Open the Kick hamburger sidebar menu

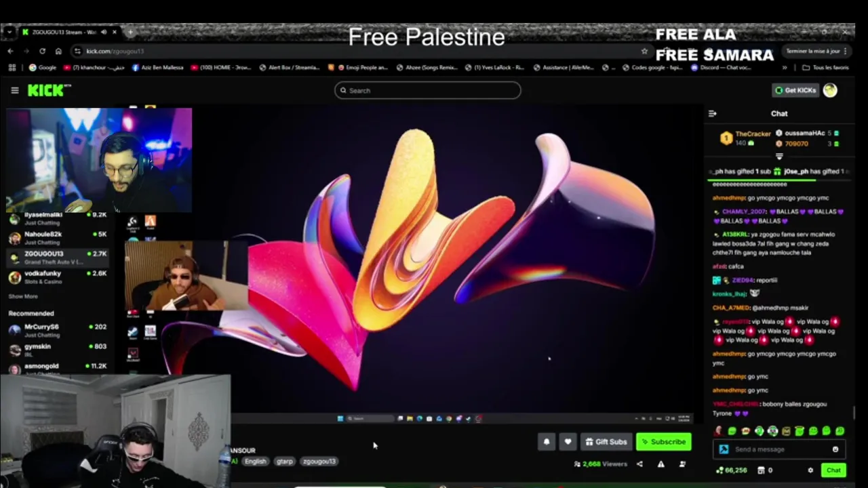[14, 90]
